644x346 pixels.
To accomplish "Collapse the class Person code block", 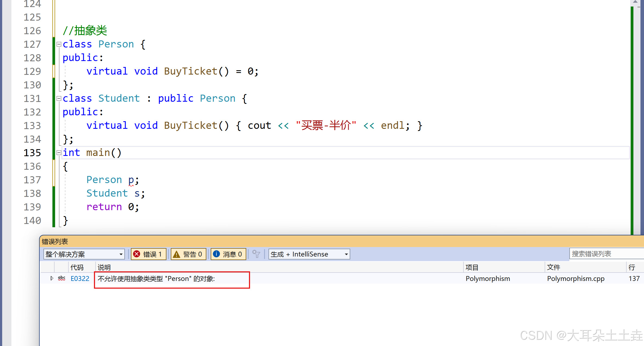I will 59,44.
